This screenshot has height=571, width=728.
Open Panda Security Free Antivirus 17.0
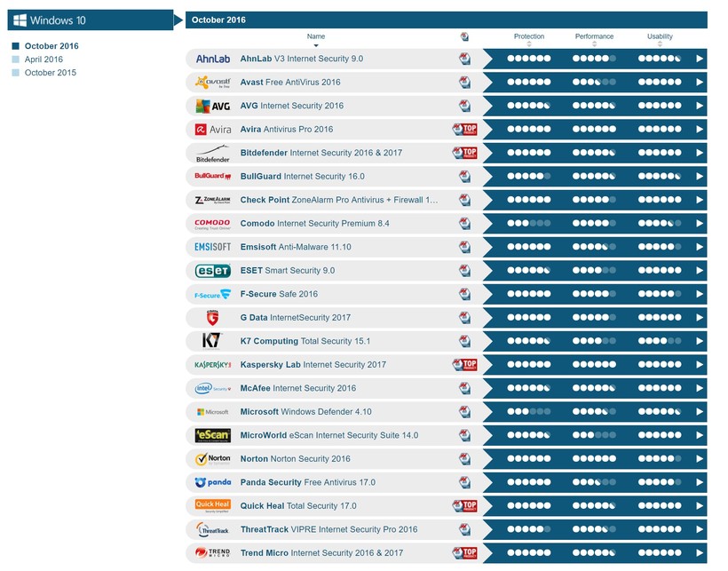pos(308,482)
